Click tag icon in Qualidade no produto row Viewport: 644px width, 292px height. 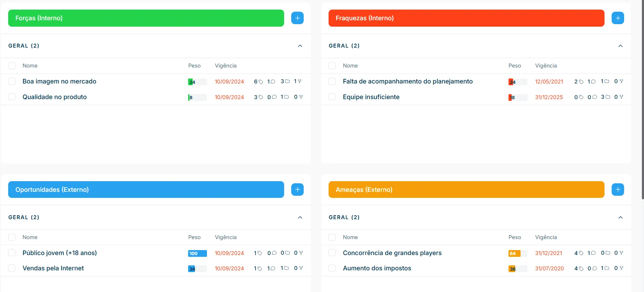pyautogui.click(x=261, y=97)
